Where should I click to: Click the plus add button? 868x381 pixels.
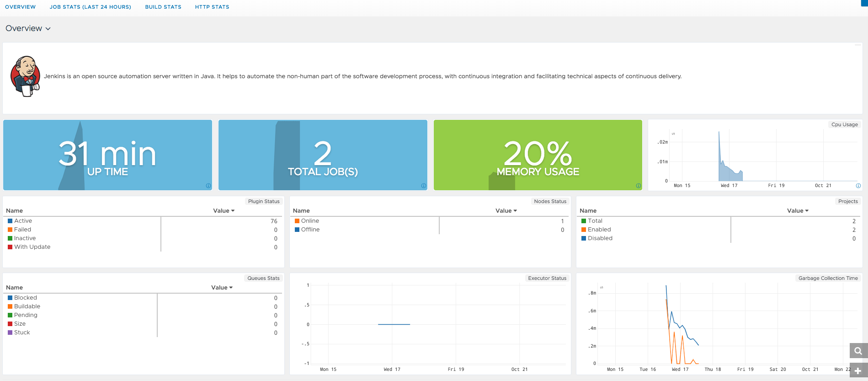coord(858,371)
